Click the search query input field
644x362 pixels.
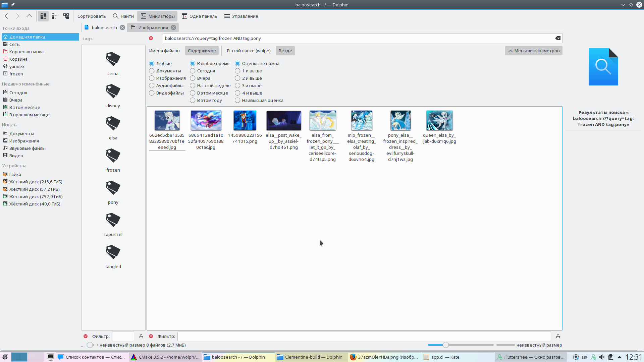point(358,38)
